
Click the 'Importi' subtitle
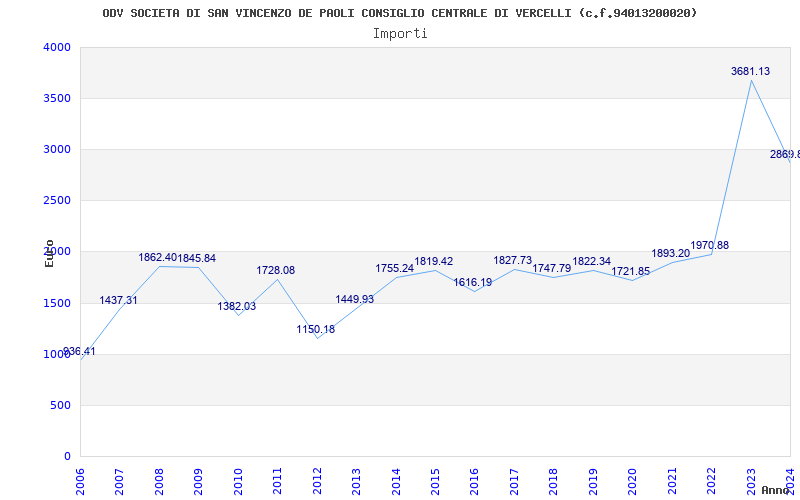400,34
